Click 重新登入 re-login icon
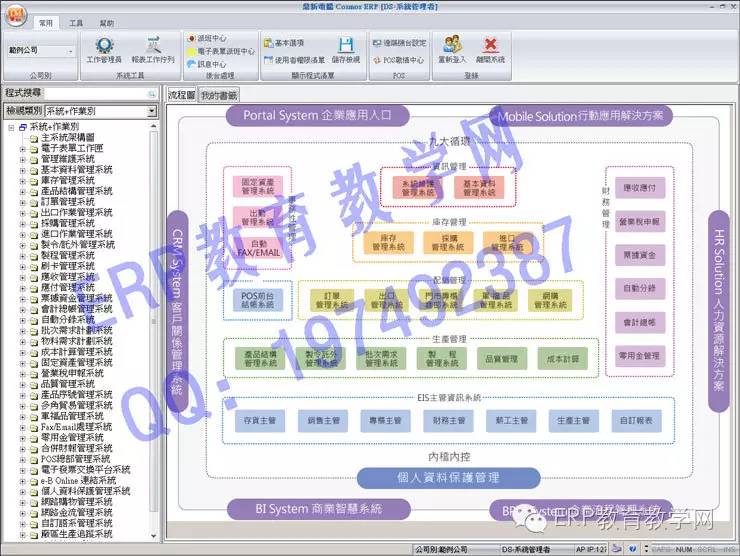This screenshot has width=740, height=556. coord(452,48)
